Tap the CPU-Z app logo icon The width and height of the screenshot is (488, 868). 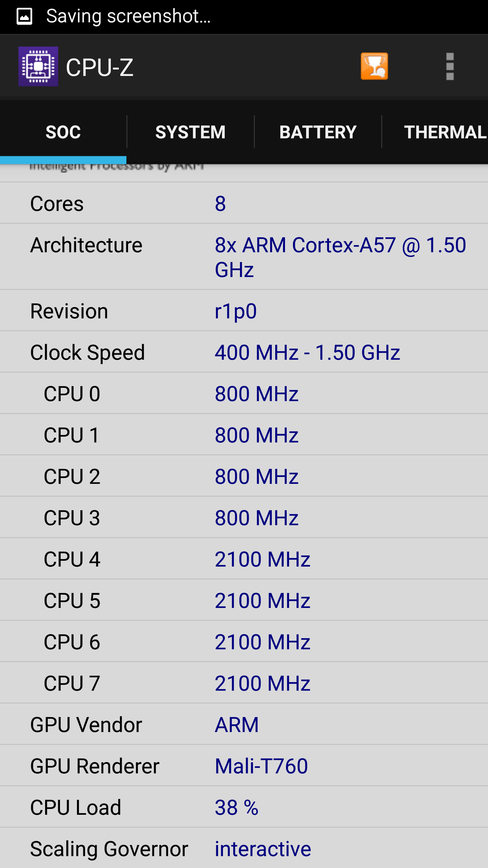coord(38,66)
